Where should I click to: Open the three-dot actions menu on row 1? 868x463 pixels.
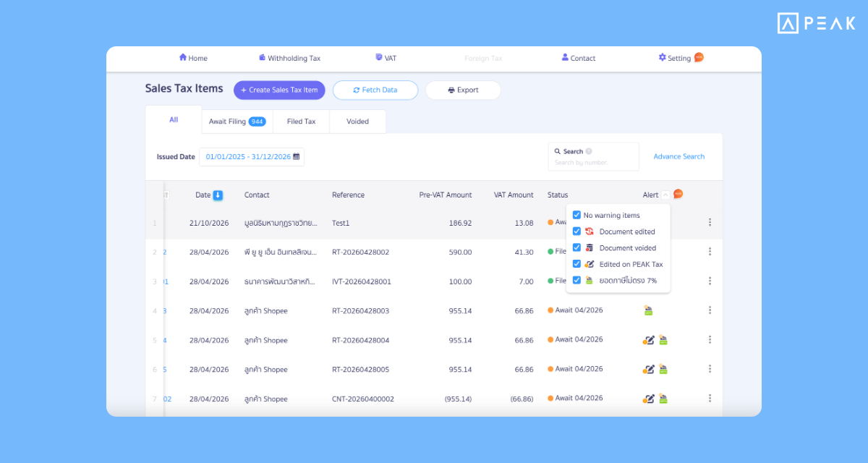click(710, 222)
